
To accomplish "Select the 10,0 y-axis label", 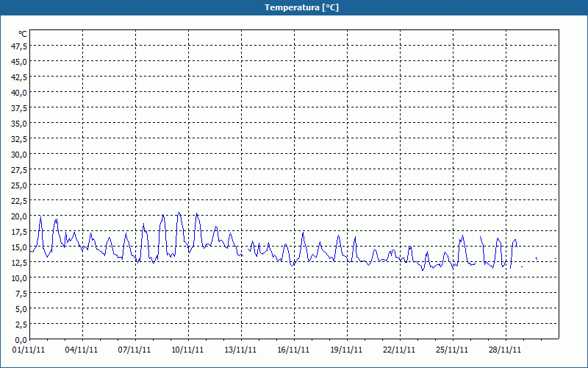I will (20, 278).
